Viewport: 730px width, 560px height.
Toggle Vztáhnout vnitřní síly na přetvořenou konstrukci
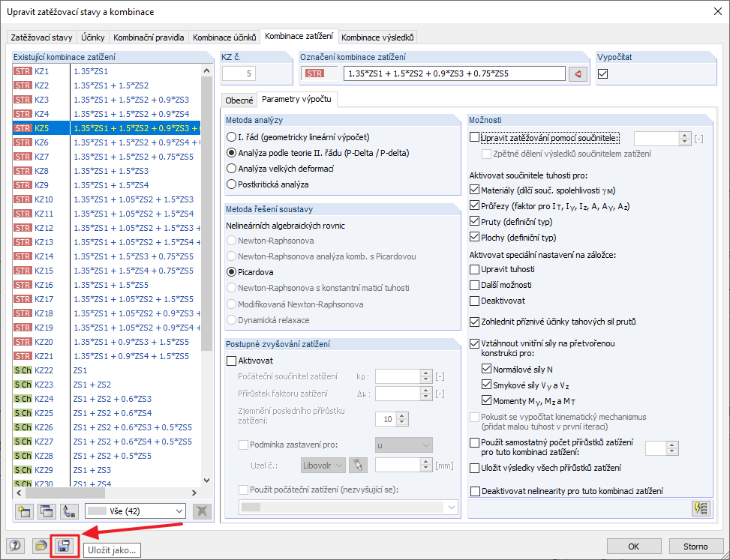click(474, 343)
